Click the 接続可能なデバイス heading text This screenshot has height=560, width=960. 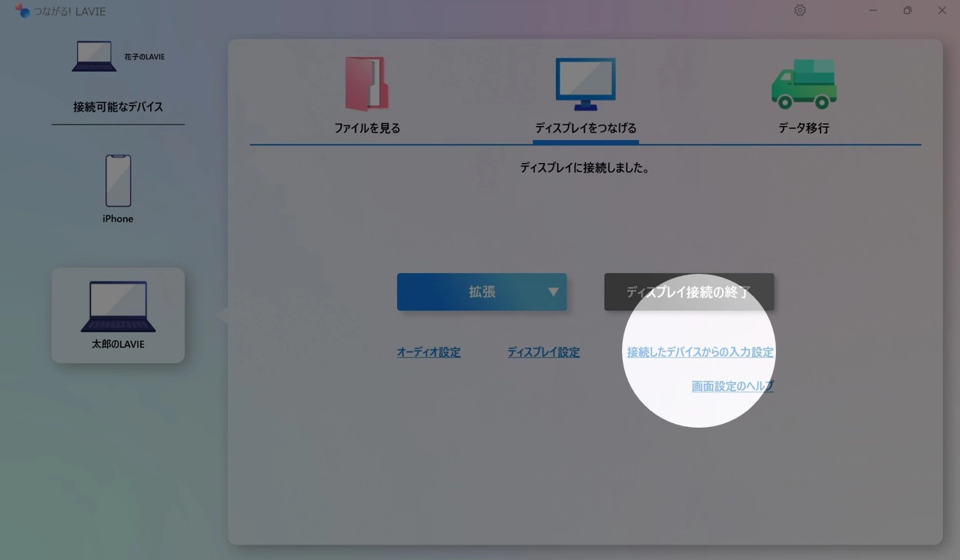pyautogui.click(x=118, y=107)
